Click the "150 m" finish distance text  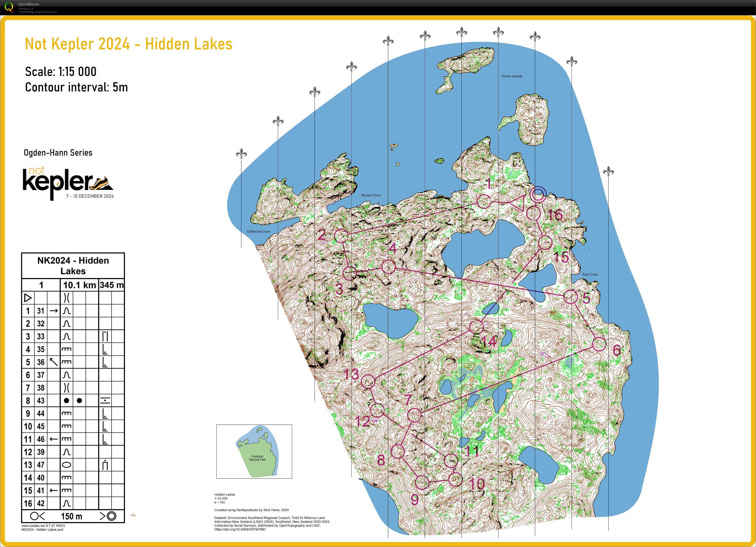pyautogui.click(x=72, y=516)
